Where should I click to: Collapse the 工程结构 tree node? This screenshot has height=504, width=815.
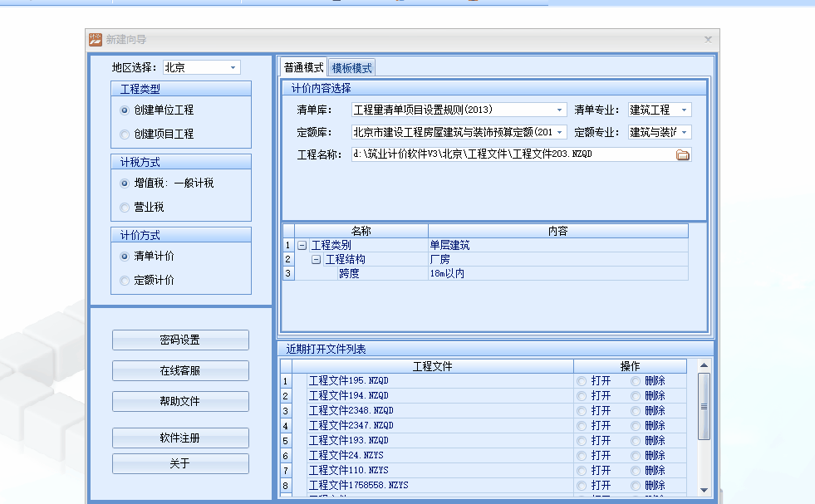tap(317, 260)
